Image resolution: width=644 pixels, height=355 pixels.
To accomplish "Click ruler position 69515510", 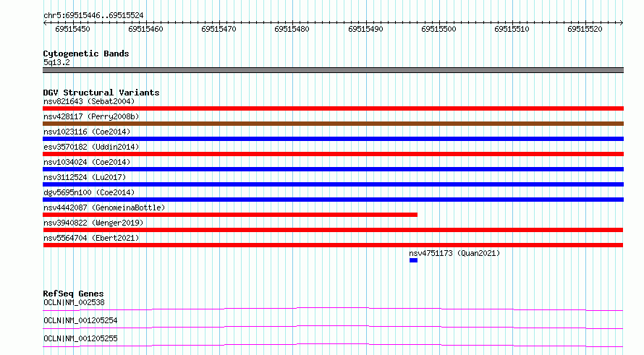I will [512, 29].
